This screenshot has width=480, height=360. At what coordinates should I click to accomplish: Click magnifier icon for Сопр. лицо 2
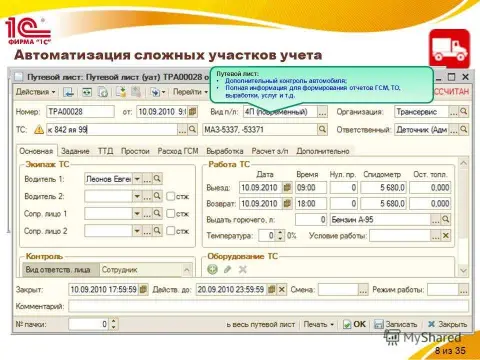(x=157, y=231)
